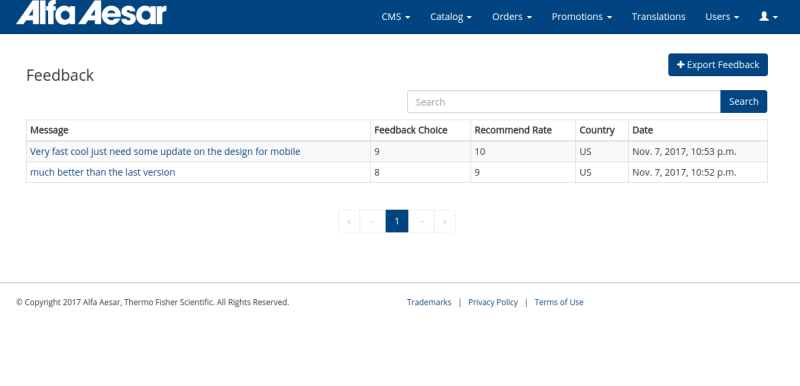Image resolution: width=800 pixels, height=386 pixels.
Task: Click the last page » pagination button
Action: [445, 221]
